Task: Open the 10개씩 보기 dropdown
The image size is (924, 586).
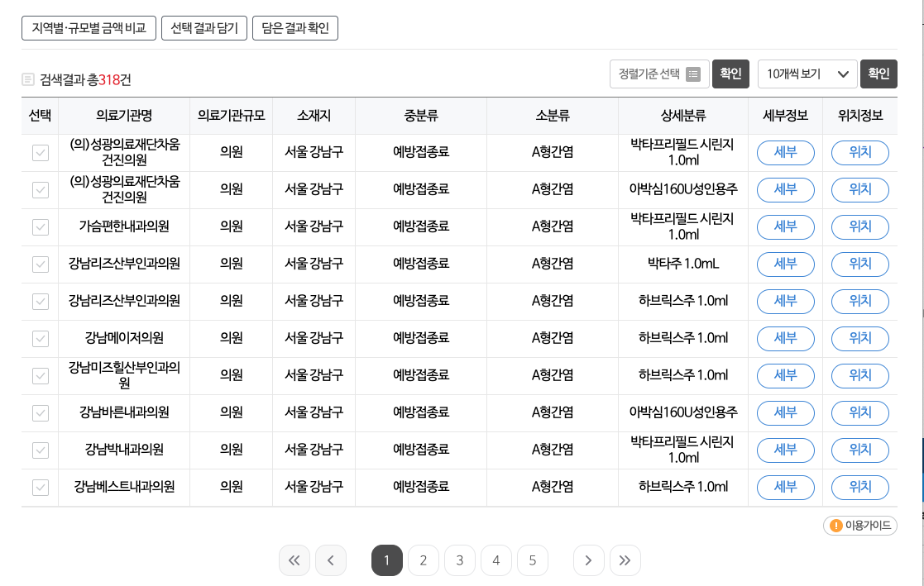Action: (807, 74)
